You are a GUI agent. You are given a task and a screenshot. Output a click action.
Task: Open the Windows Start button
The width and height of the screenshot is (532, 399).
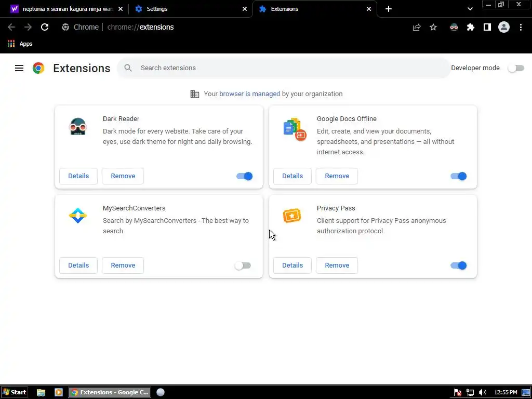pyautogui.click(x=14, y=393)
